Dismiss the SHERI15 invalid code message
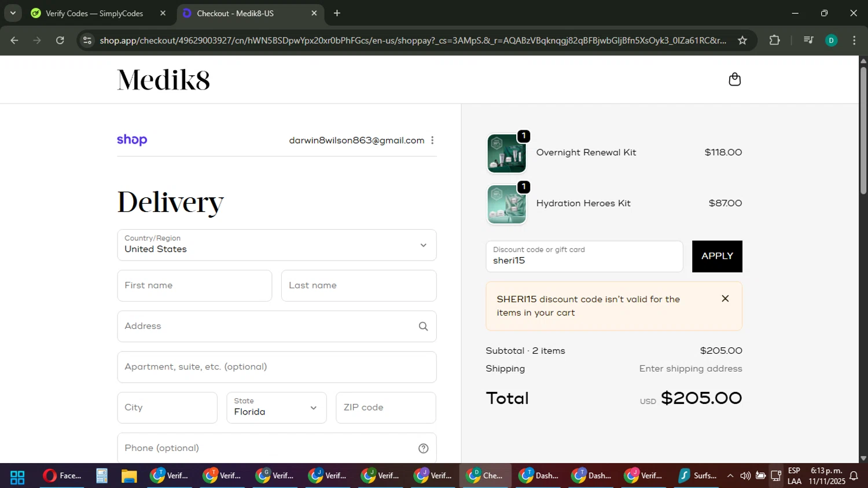Screen dimensions: 868x488 pyautogui.click(x=725, y=299)
